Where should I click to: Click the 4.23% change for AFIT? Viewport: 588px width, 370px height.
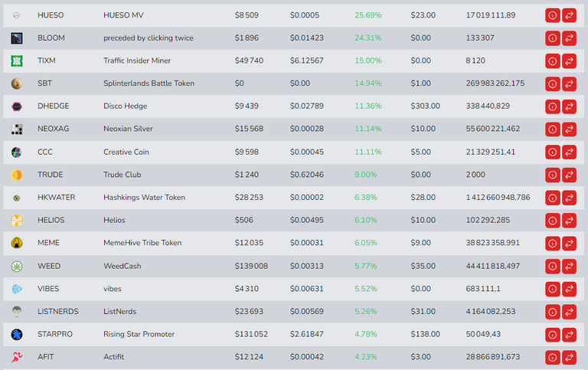[x=366, y=357]
